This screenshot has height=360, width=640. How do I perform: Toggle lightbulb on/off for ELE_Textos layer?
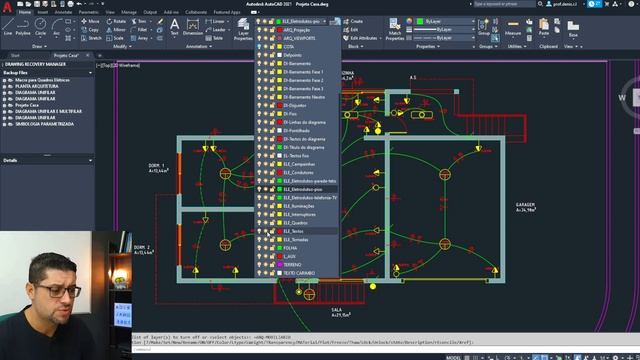coord(259,231)
